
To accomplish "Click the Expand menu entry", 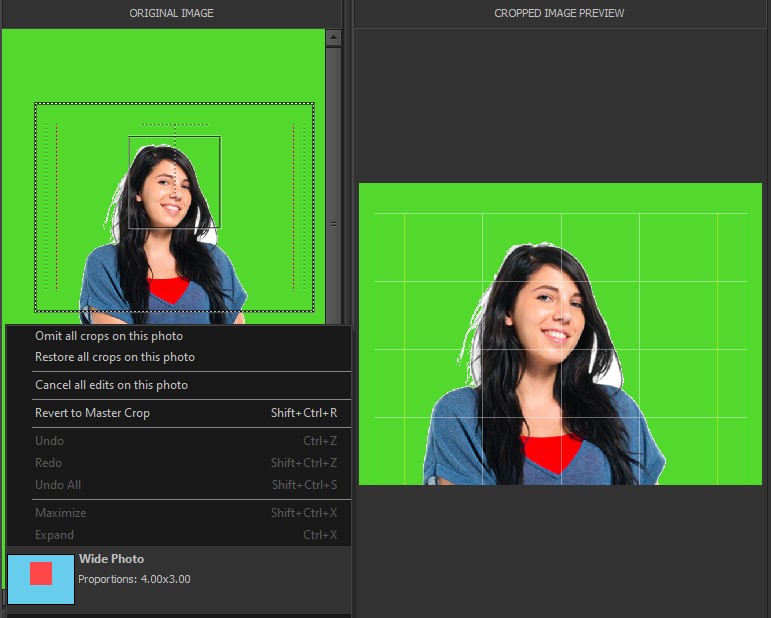I will coord(54,535).
